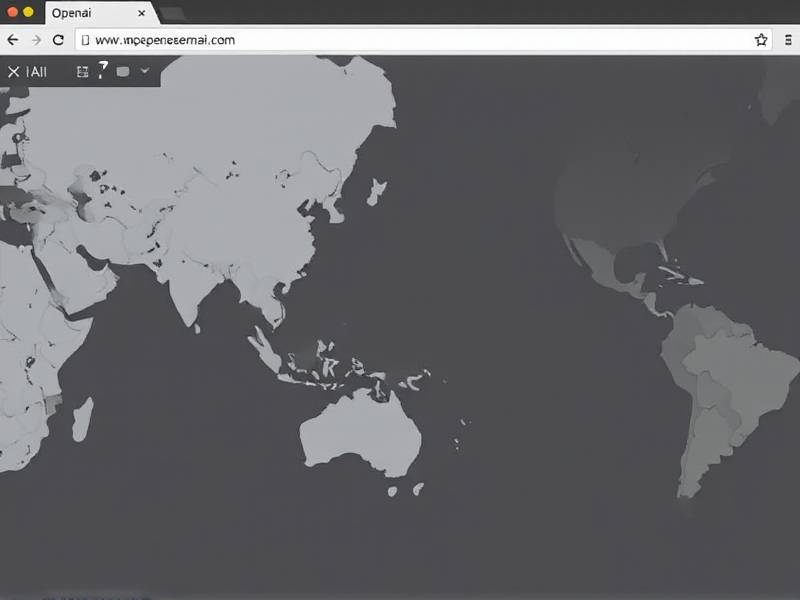This screenshot has height=600, width=800.
Task: Select the frame selection icon in map toolbar
Action: [x=82, y=71]
